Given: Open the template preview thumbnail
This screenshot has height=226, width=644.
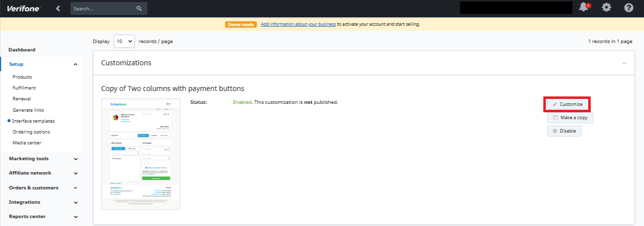Looking at the screenshot, I should point(141,154).
